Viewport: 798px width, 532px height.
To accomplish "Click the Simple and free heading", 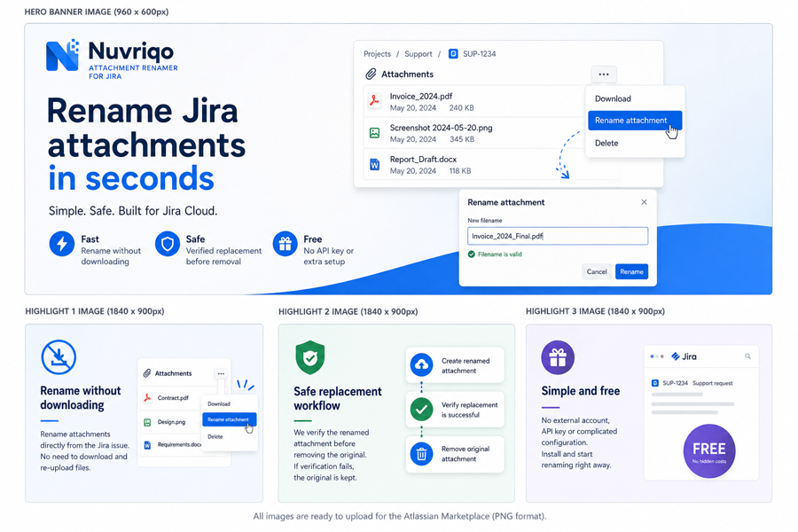I will click(581, 391).
